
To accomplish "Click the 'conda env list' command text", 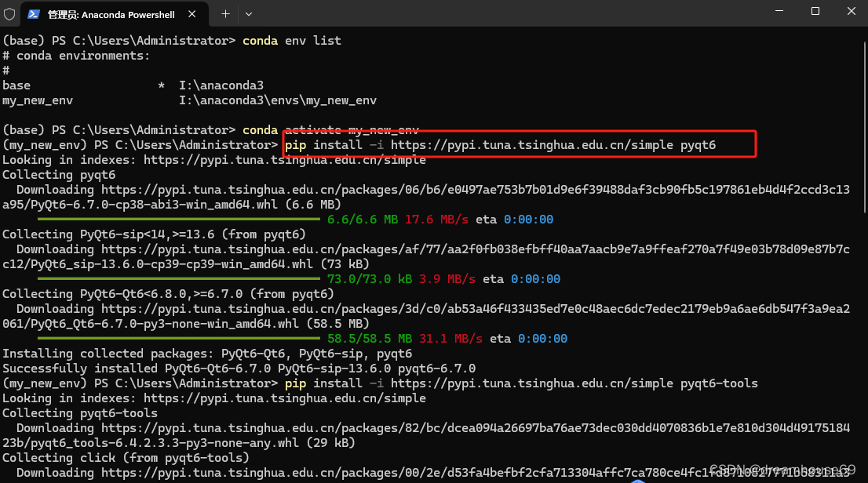I will [x=292, y=41].
